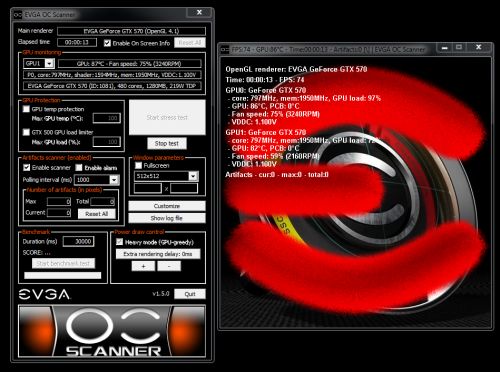Click the GTX 570 480 cores info line
This screenshot has height=372, width=500.
[112, 86]
